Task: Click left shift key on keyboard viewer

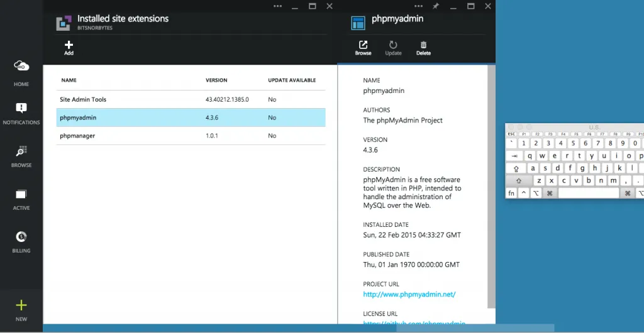Action: (519, 181)
